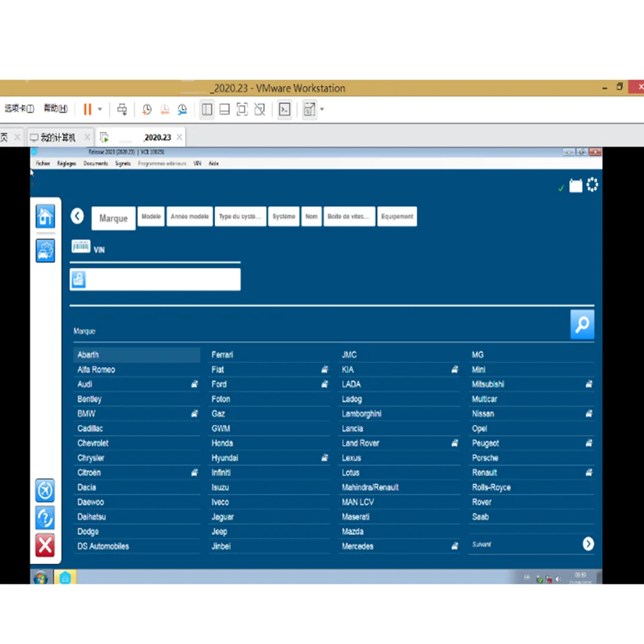The width and height of the screenshot is (644, 644).
Task: Open the stretch display dropdown arrow
Action: [x=322, y=109]
